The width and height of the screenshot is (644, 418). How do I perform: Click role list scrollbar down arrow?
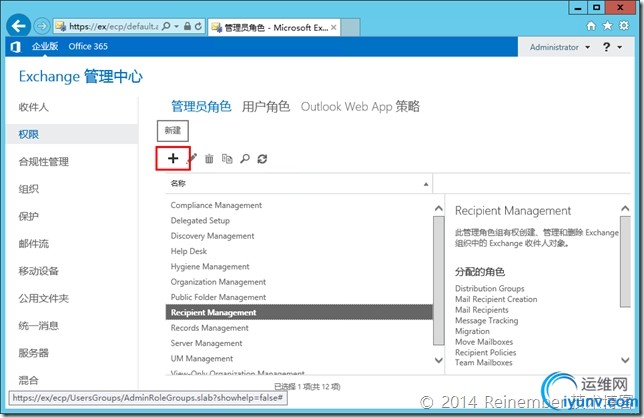click(x=439, y=360)
